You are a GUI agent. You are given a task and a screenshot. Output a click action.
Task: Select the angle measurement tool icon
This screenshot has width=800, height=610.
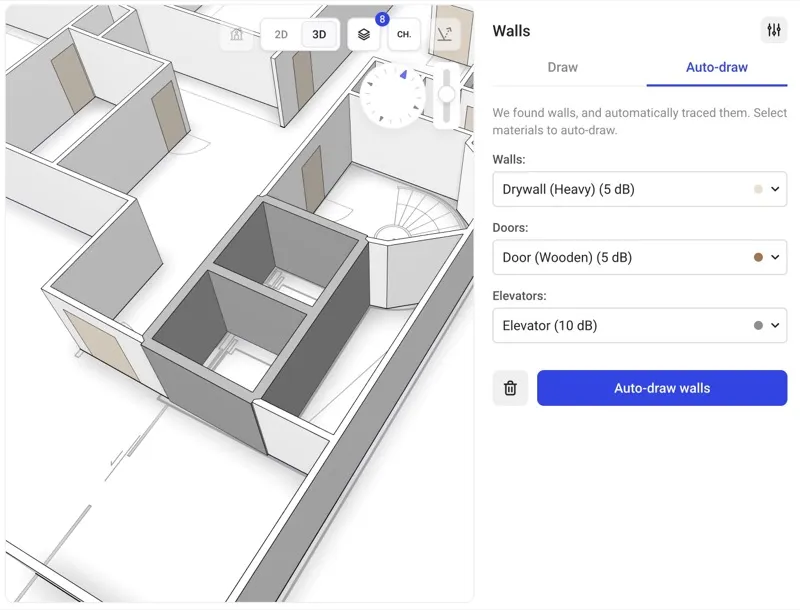tap(445, 33)
